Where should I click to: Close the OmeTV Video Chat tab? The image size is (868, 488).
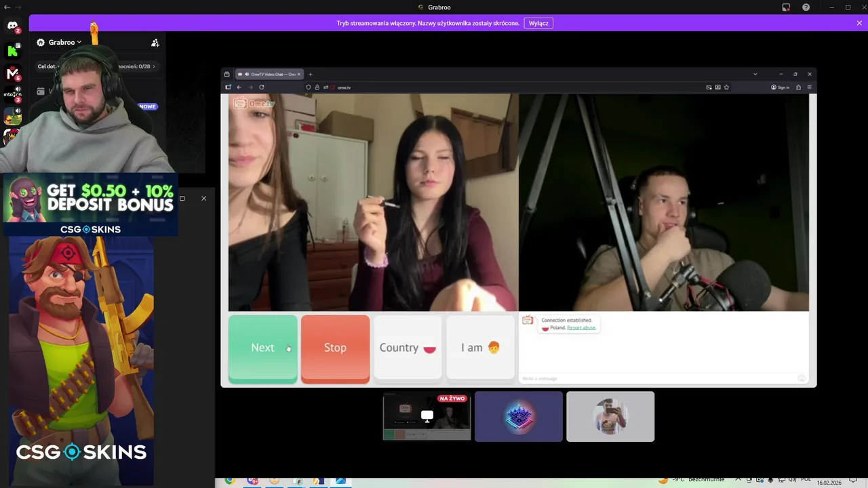tap(298, 74)
